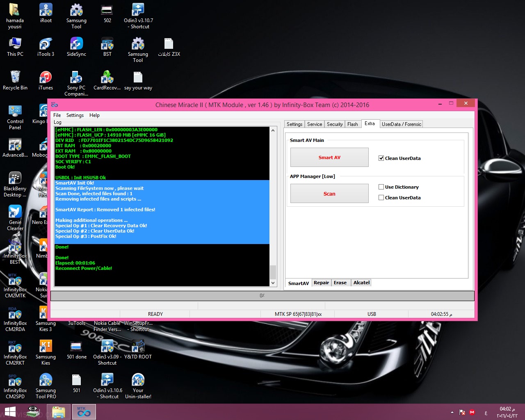Open the File menu

click(57, 115)
